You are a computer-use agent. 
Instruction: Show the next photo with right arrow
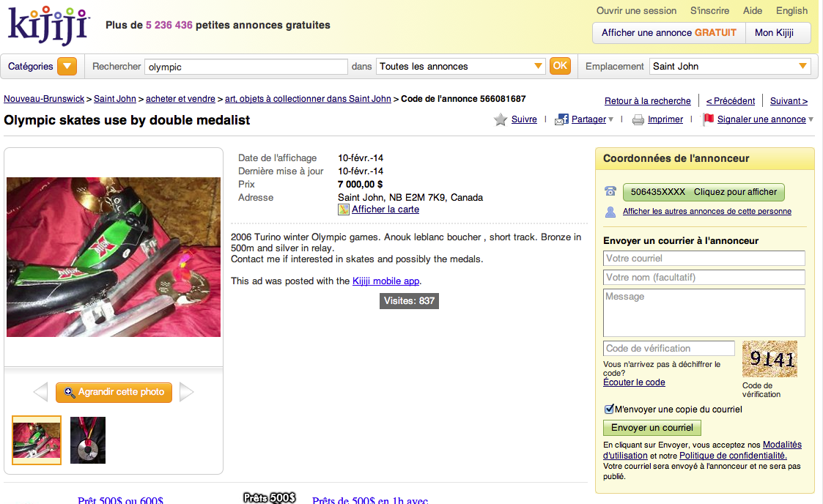point(186,392)
